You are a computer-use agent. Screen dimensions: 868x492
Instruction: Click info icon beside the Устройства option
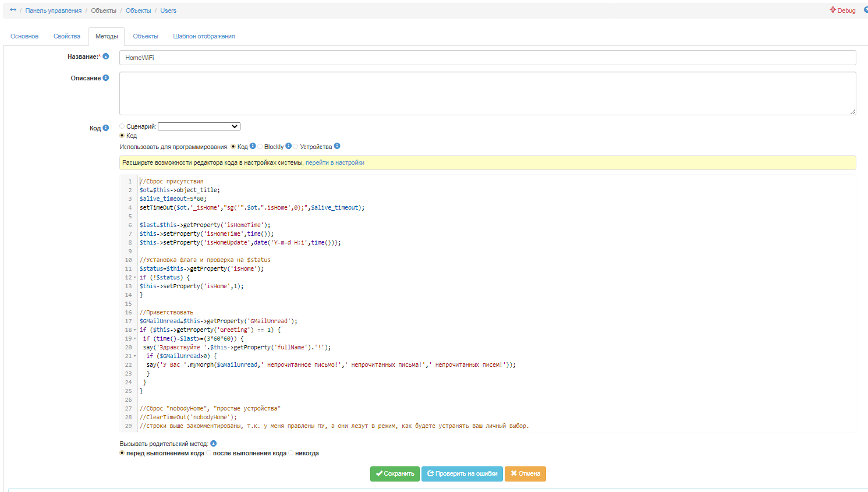click(337, 146)
